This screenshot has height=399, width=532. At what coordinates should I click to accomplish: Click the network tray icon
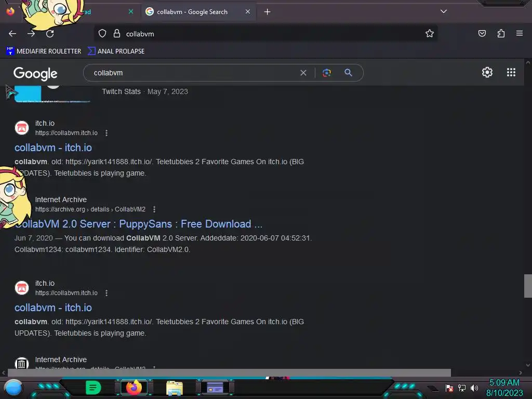tap(462, 388)
